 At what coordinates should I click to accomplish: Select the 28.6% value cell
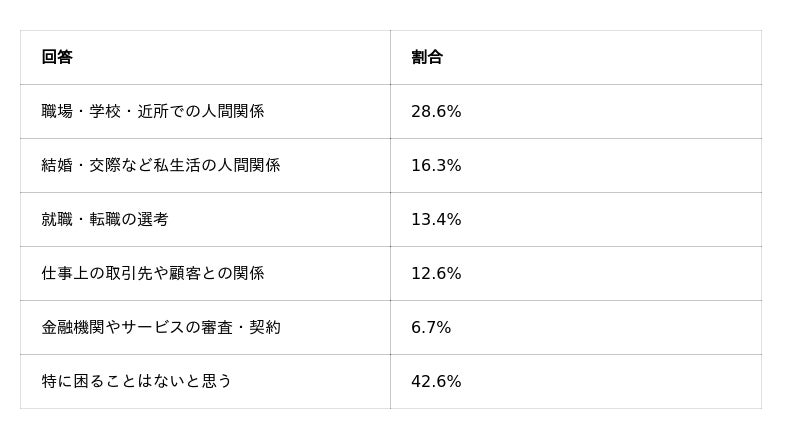pyautogui.click(x=576, y=111)
